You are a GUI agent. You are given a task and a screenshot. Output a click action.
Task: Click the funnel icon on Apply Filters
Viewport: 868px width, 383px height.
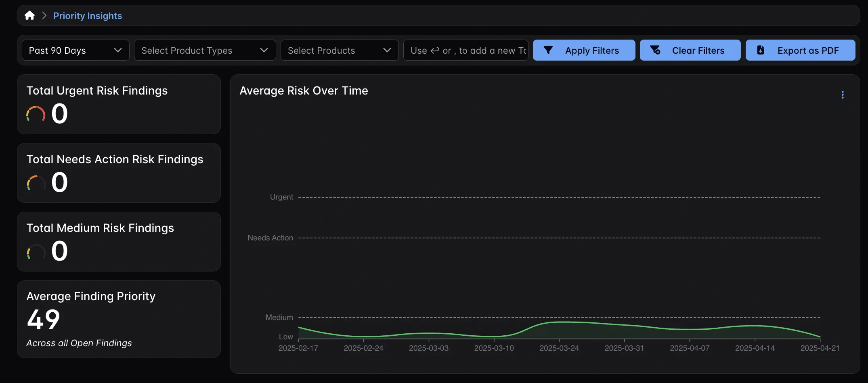pyautogui.click(x=548, y=50)
